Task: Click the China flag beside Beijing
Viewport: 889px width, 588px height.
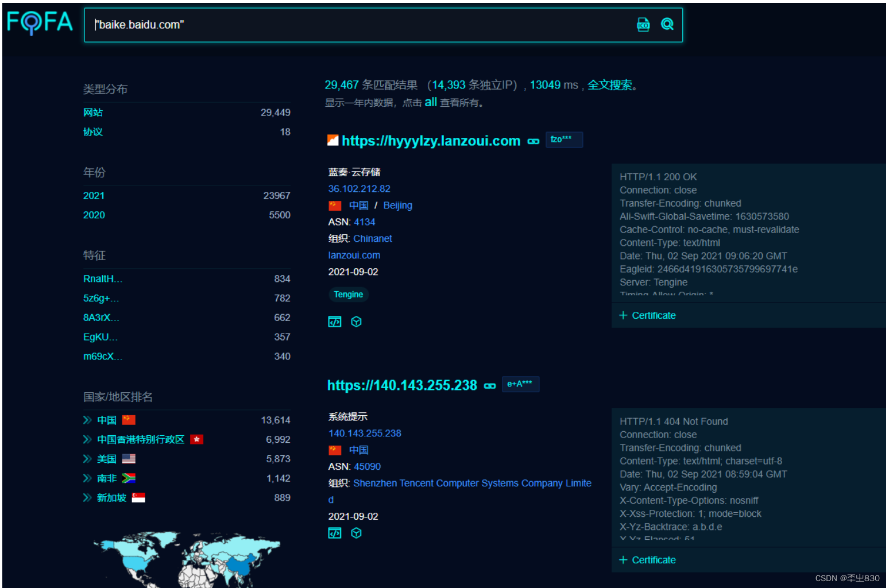Action: (335, 206)
